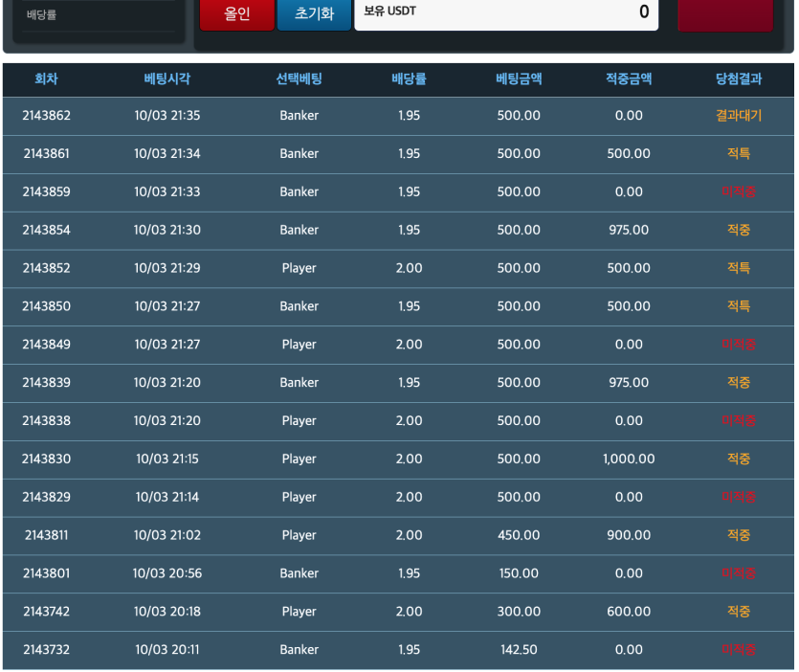Click the 450.00 bet amount
This screenshot has width=799, height=672.
point(519,536)
